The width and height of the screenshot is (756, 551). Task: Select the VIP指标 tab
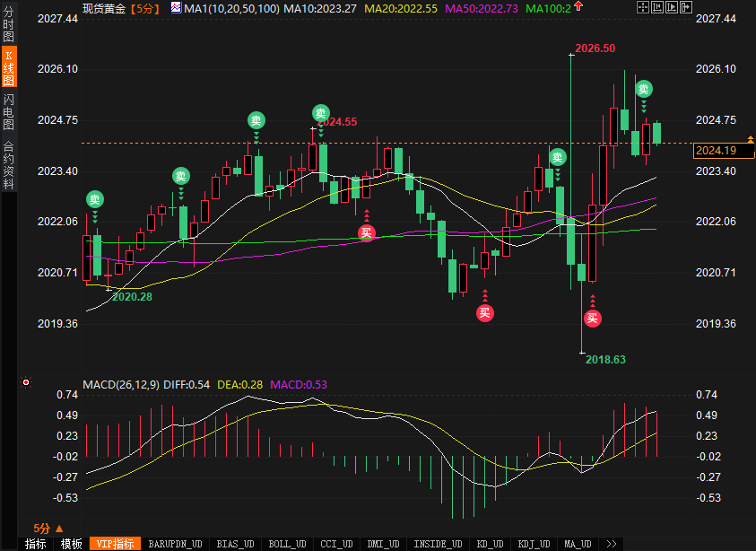[x=115, y=544]
